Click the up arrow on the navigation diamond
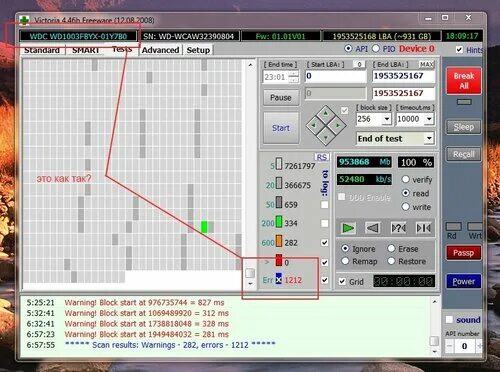Screen dimensions: 500x372 326,113
